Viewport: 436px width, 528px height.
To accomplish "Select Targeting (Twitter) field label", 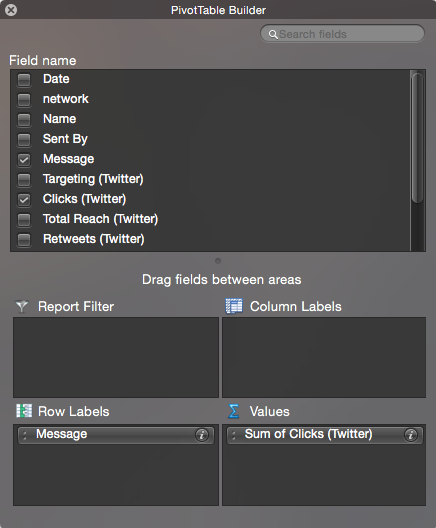I will [x=93, y=179].
